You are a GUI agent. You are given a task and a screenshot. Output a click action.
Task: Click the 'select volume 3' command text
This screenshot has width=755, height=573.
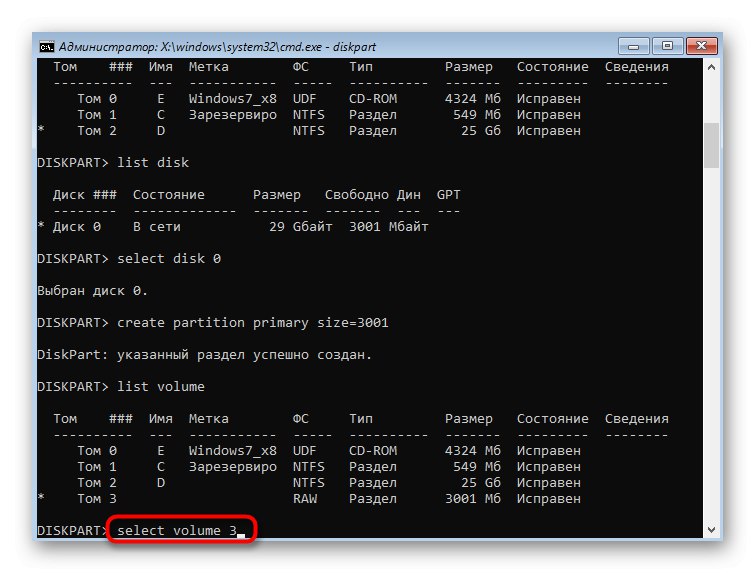pos(177,531)
